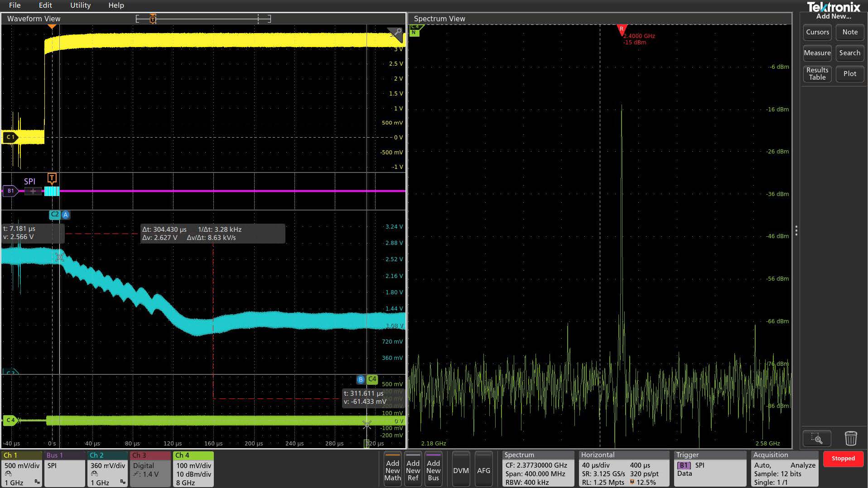Screen dimensions: 868x488
Task: Click the trash can delete icon
Action: (851, 438)
